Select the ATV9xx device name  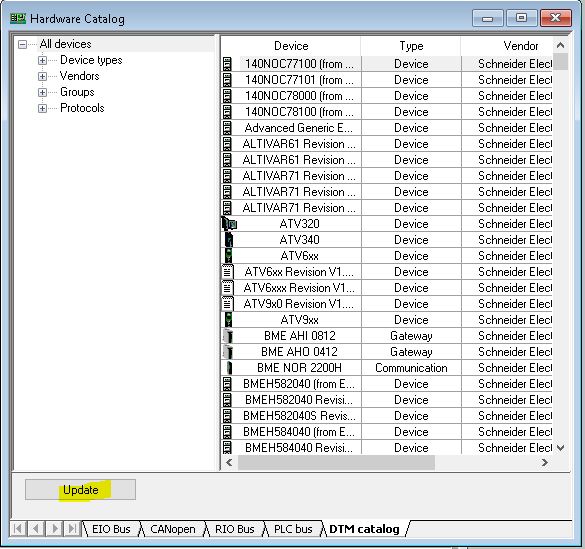pyautogui.click(x=300, y=320)
